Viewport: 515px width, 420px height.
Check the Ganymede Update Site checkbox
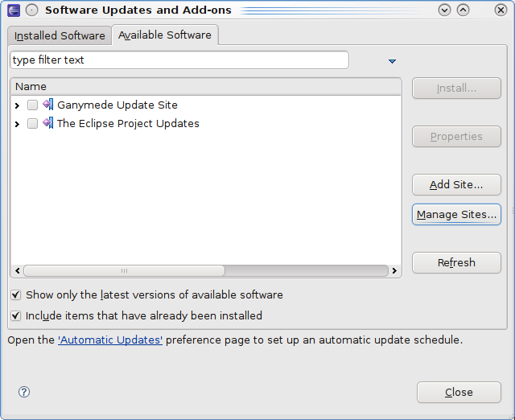32,105
